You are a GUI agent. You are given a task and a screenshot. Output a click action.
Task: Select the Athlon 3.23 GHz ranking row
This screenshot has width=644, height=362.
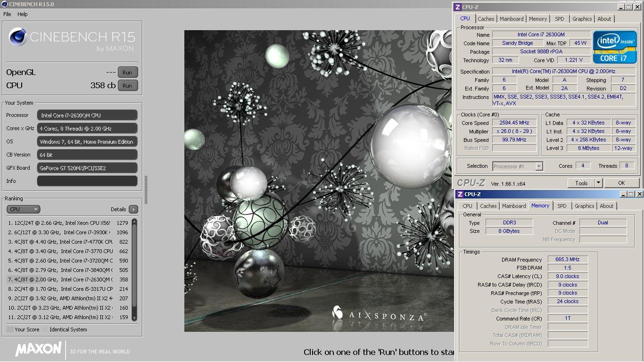pyautogui.click(x=68, y=308)
